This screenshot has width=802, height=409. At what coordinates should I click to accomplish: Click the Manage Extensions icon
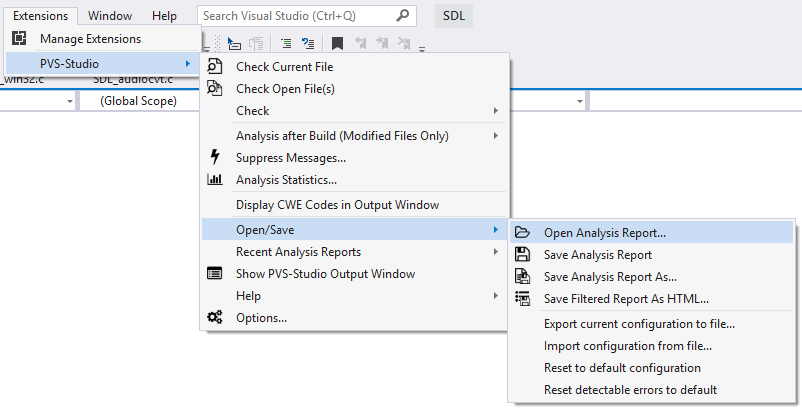coord(19,38)
